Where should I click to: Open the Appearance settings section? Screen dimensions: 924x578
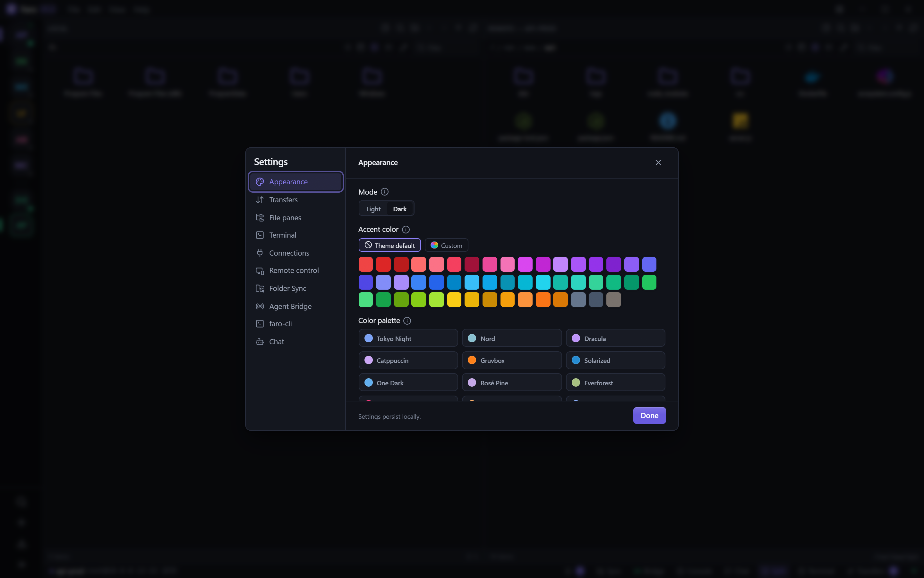point(295,181)
